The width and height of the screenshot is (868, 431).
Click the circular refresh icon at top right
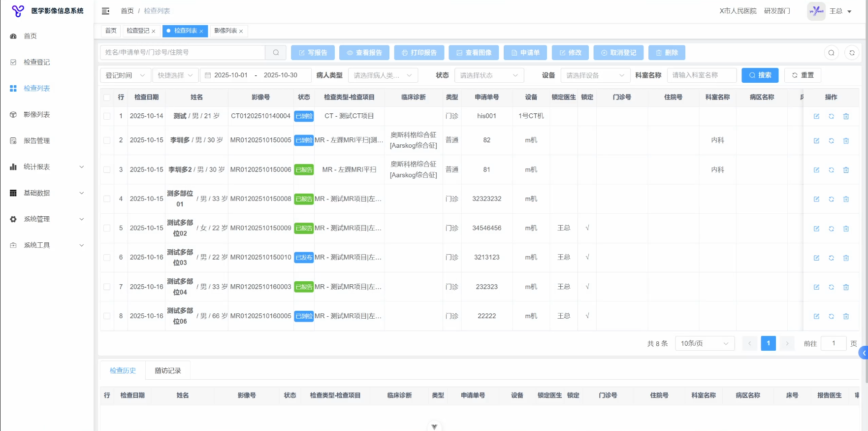(852, 53)
